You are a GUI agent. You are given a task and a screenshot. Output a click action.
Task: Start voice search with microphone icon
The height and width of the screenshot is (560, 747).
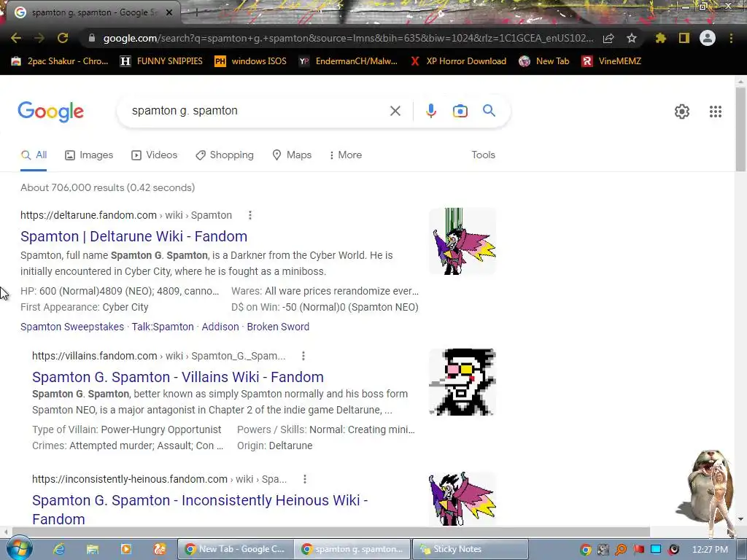[x=430, y=111]
